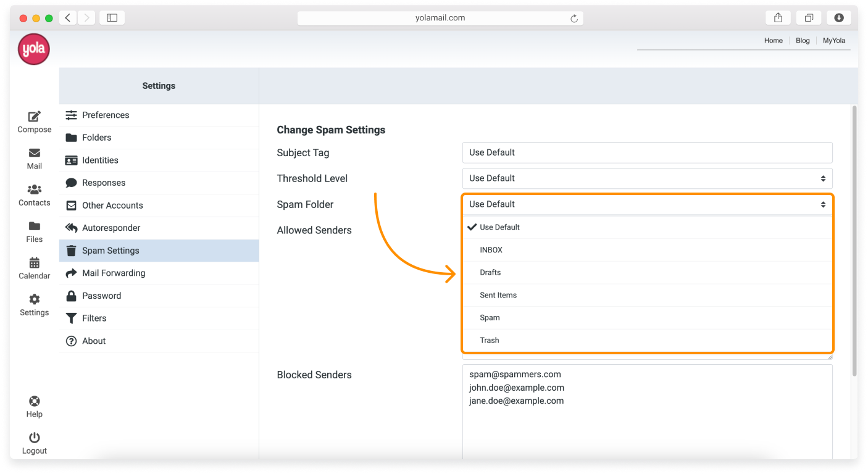Viewport: 868px width, 474px height.
Task: Collapse the Spam Folder dropdown
Action: [646, 204]
